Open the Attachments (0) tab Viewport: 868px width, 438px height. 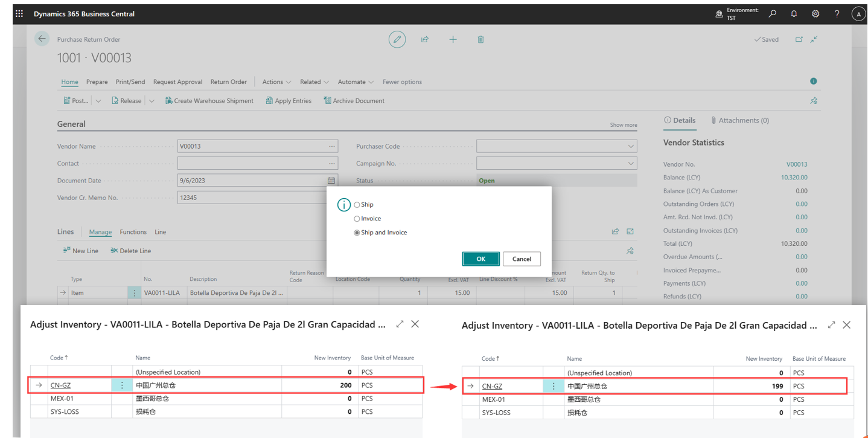[x=739, y=120]
